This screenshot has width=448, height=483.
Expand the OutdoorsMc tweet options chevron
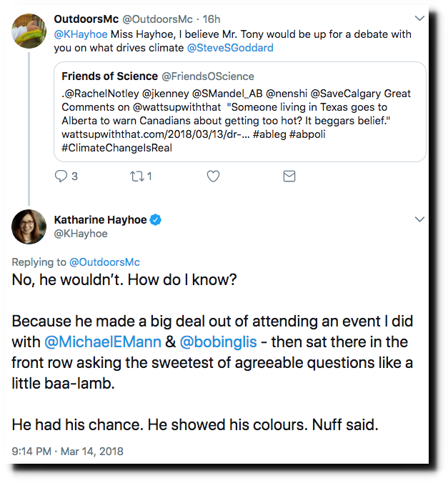(419, 19)
